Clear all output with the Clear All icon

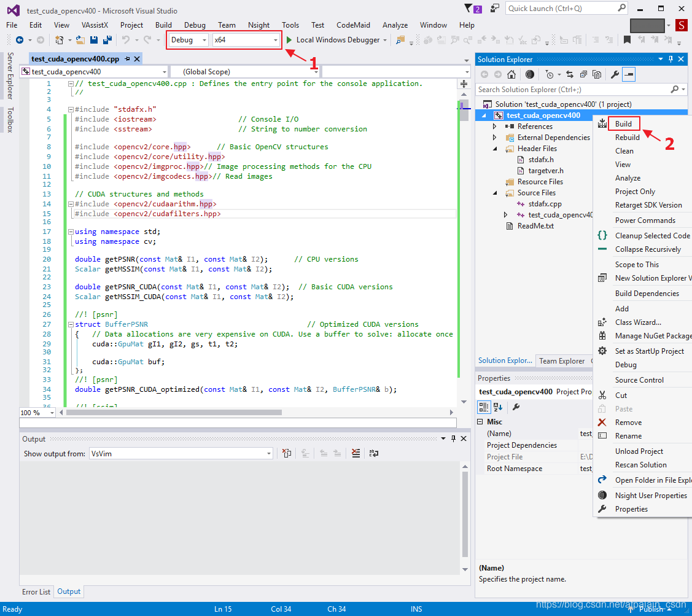click(356, 453)
